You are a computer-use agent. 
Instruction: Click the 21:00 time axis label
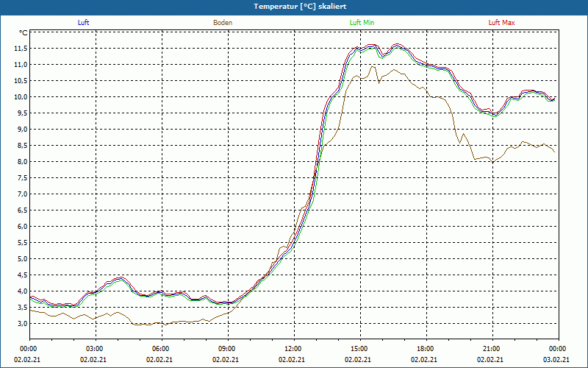(492, 349)
